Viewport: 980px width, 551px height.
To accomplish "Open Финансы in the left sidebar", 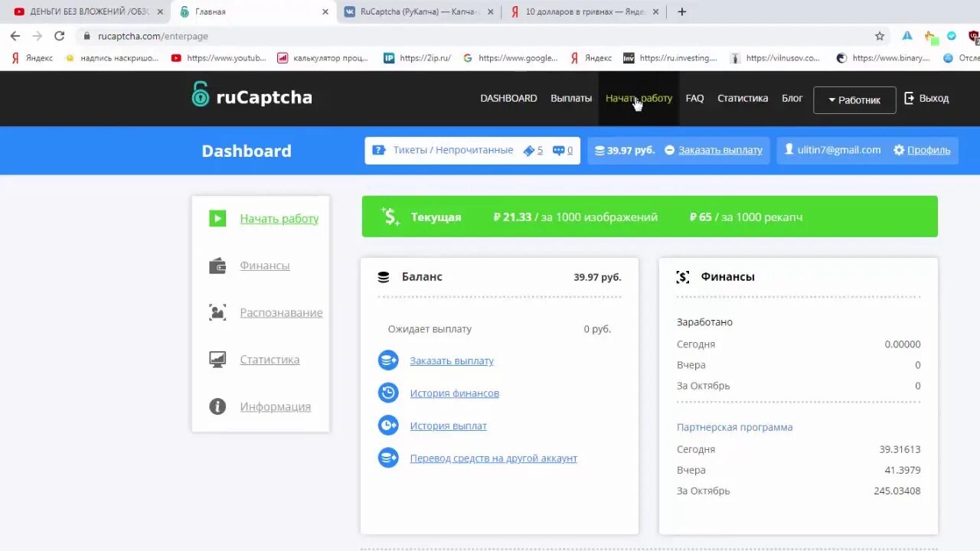I will (x=265, y=266).
